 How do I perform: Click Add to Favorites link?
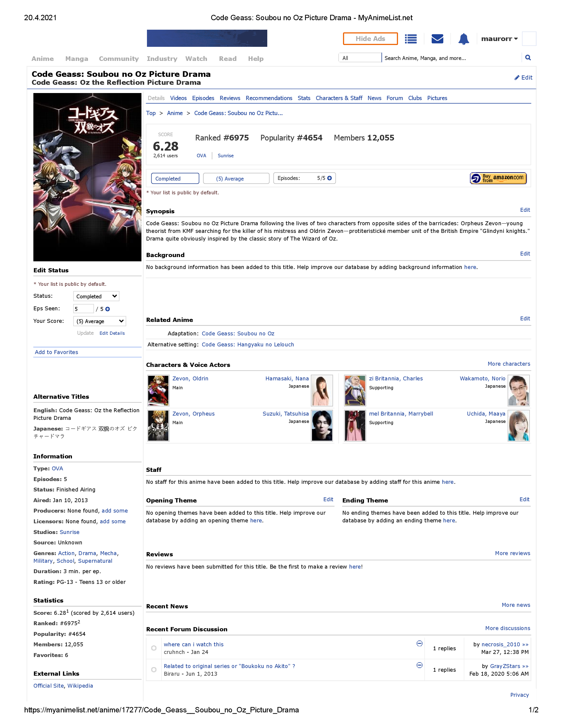[x=56, y=352]
